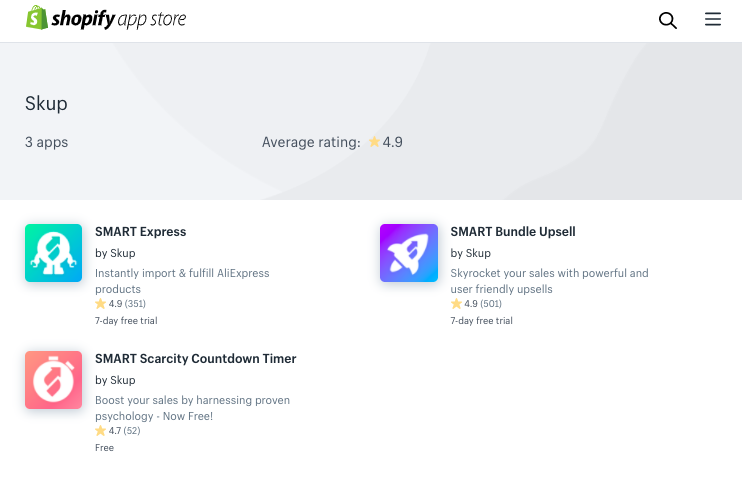This screenshot has width=742, height=500.
Task: Click the Shopify shopping bag logo
Action: coord(37,18)
